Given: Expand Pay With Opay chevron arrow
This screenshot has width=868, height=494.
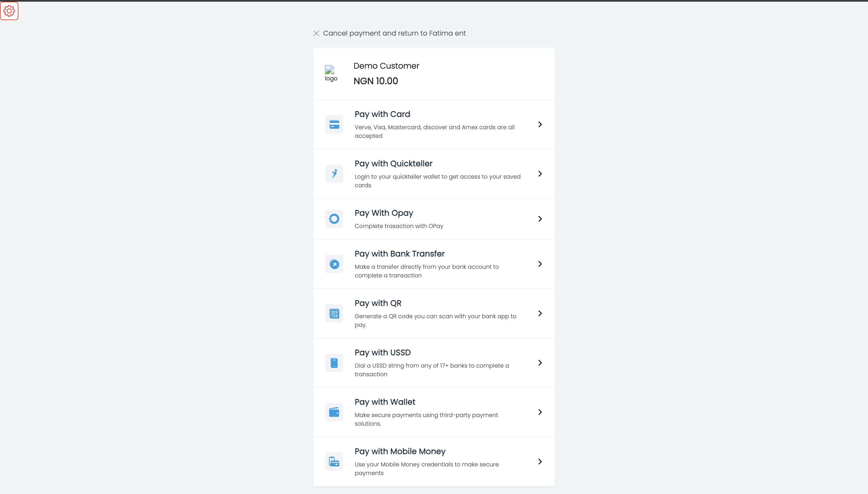Looking at the screenshot, I should click(540, 219).
